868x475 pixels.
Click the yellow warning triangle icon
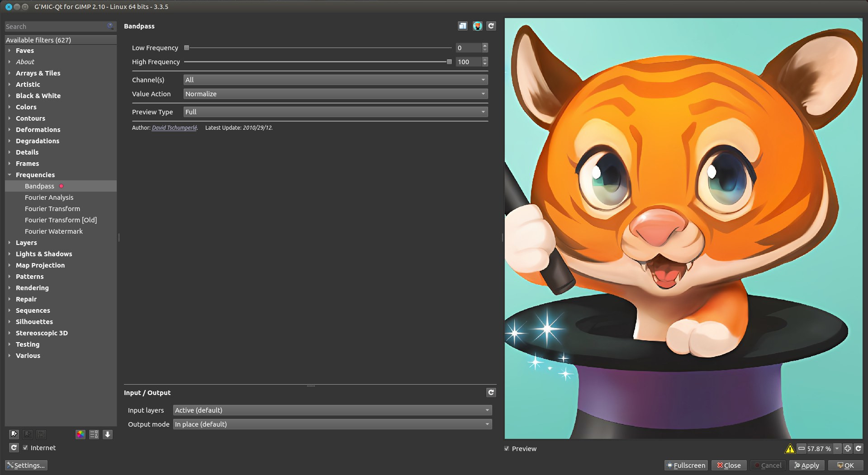(x=790, y=448)
